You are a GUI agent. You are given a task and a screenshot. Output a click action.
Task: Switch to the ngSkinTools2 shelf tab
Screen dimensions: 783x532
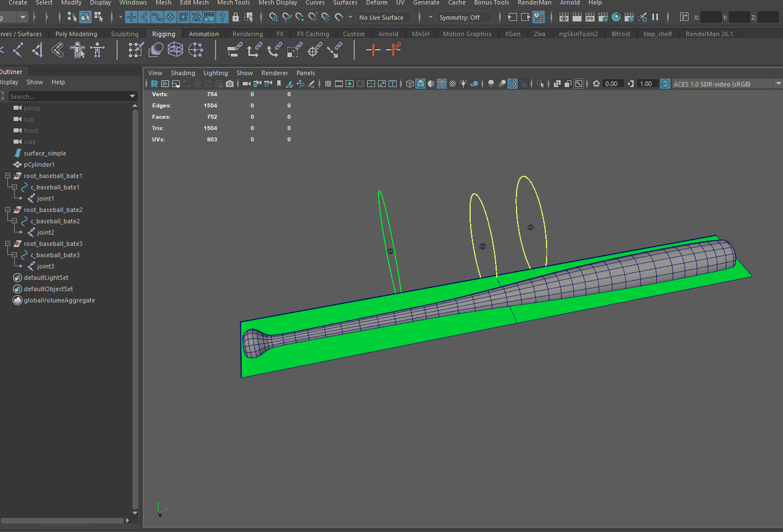pyautogui.click(x=578, y=34)
